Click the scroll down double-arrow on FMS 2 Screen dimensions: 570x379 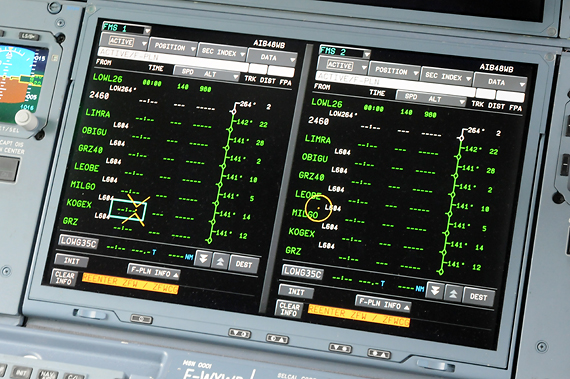435,290
